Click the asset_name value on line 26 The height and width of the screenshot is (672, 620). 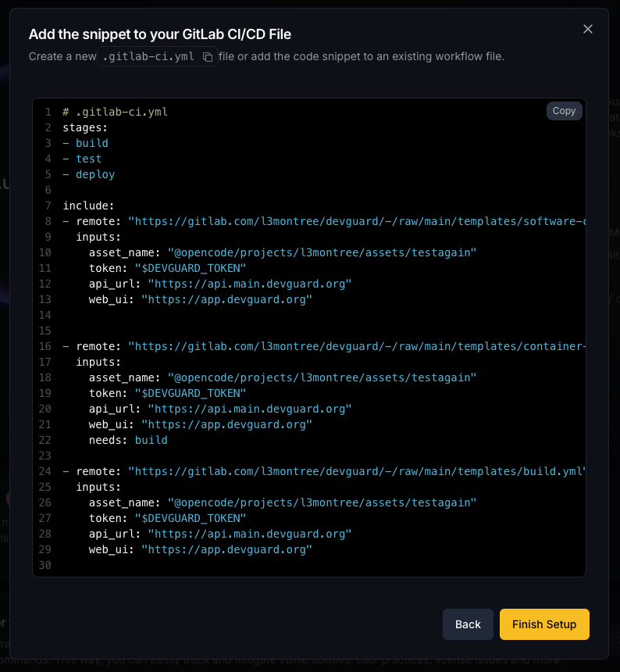322,502
